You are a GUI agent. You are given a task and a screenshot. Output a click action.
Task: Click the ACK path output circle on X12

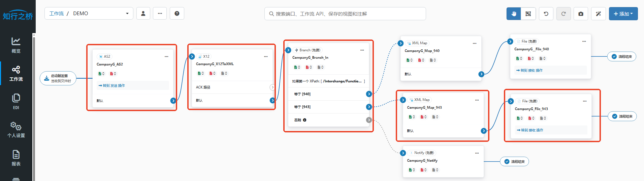272,87
